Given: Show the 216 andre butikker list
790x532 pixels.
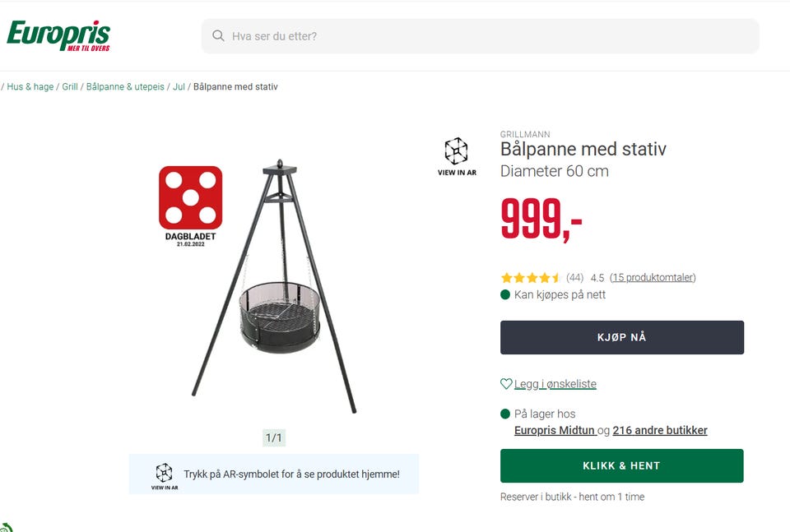Looking at the screenshot, I should pos(660,430).
